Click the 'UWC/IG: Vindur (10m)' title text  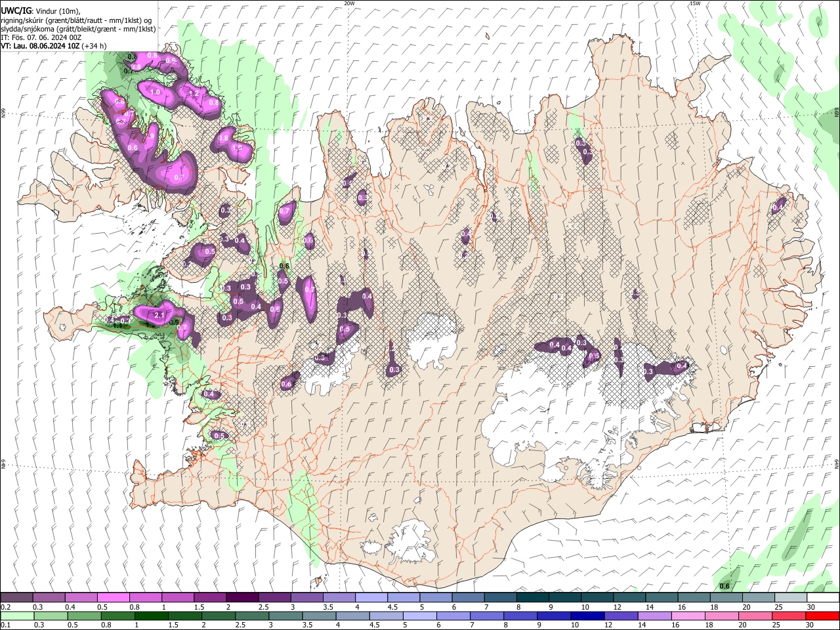tap(41, 11)
